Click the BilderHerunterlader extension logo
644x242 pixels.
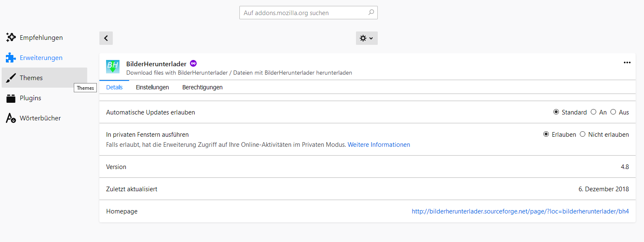(x=113, y=66)
